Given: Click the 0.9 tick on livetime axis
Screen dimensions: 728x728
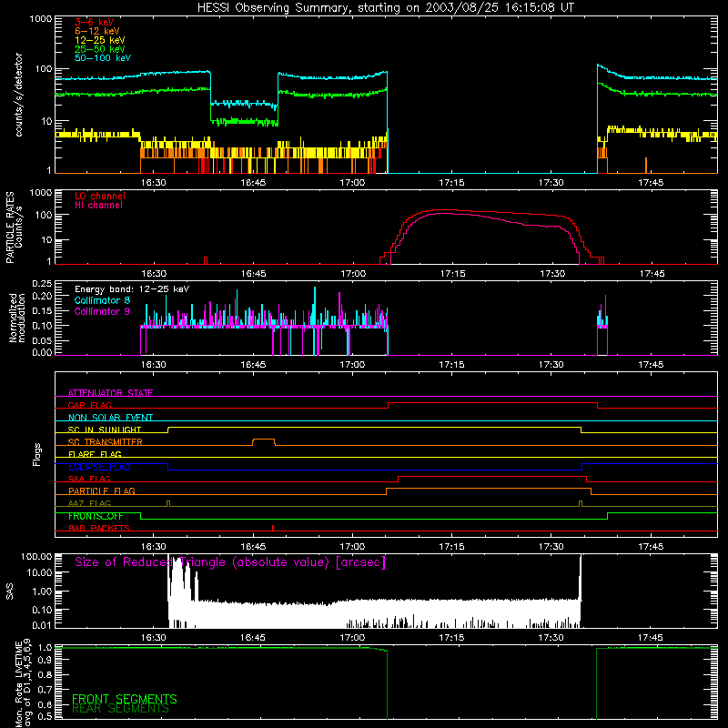Looking at the screenshot, I should coord(45,659).
